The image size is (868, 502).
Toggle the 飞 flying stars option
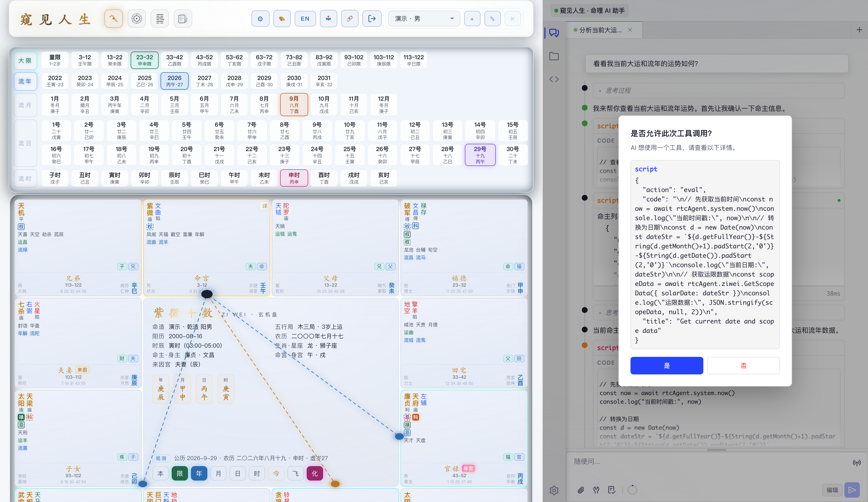pyautogui.click(x=296, y=473)
